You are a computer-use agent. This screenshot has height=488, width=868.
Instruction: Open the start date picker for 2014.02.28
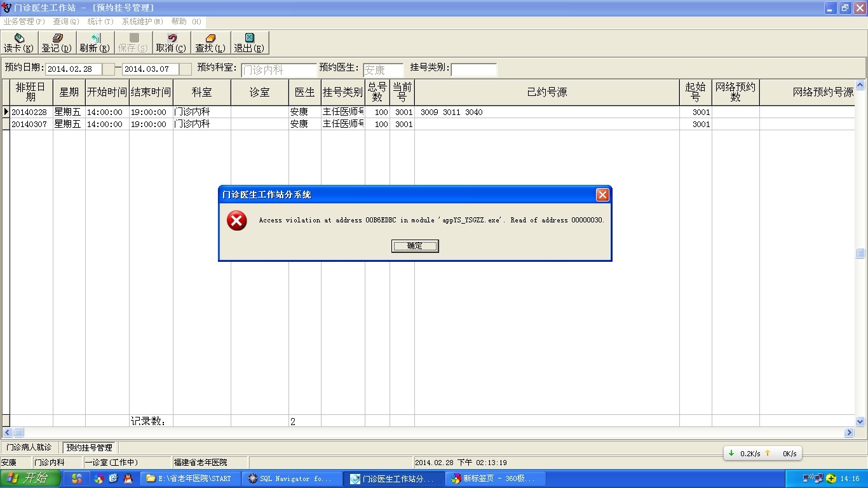coord(109,69)
